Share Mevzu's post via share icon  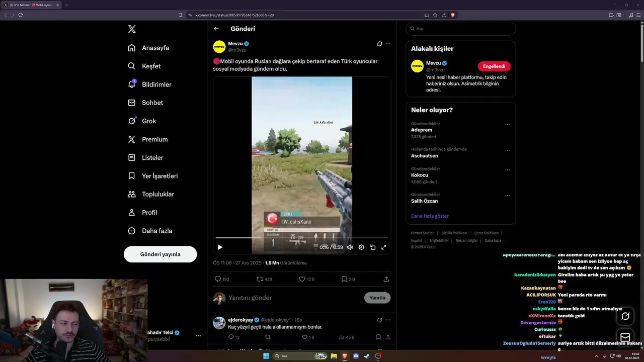[386, 279]
